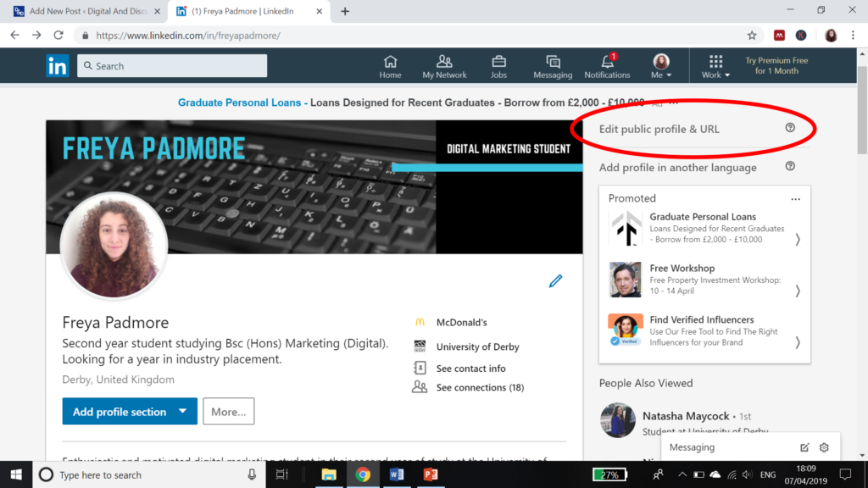
Task: Open the Me profile menu
Action: [x=661, y=67]
